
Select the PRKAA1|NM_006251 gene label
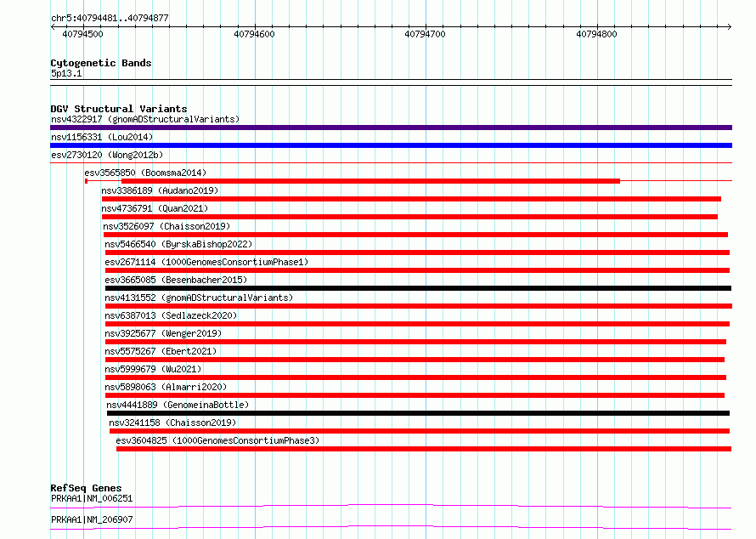[92, 498]
